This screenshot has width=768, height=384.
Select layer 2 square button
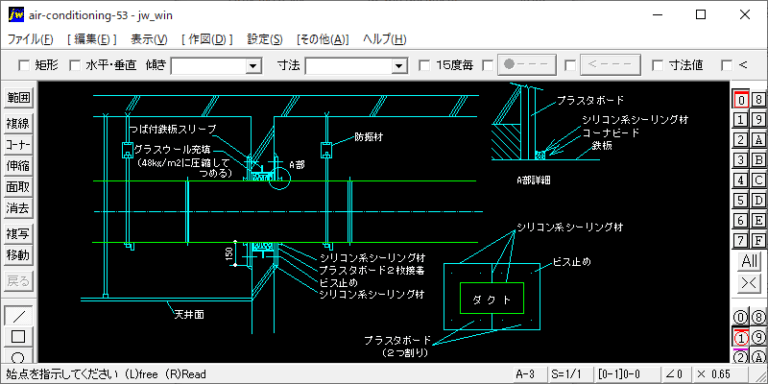(741, 140)
